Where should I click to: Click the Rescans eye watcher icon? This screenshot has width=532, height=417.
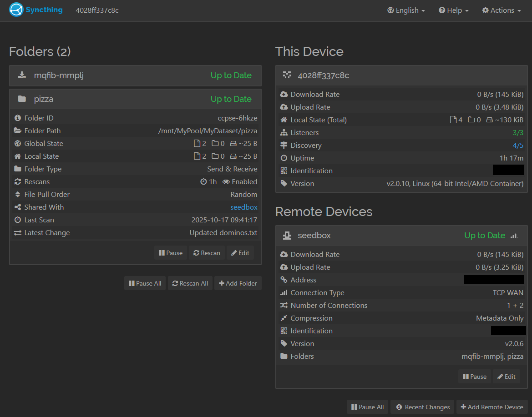point(226,182)
